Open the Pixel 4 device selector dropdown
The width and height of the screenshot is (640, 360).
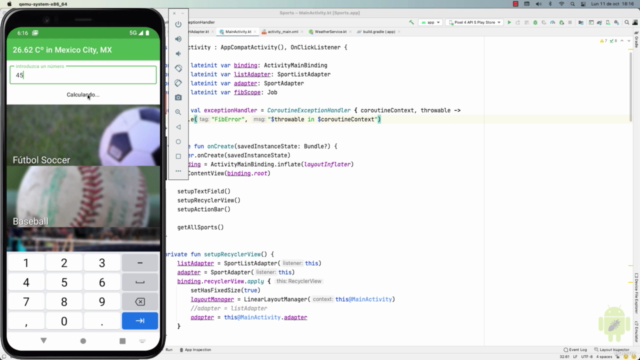[474, 22]
